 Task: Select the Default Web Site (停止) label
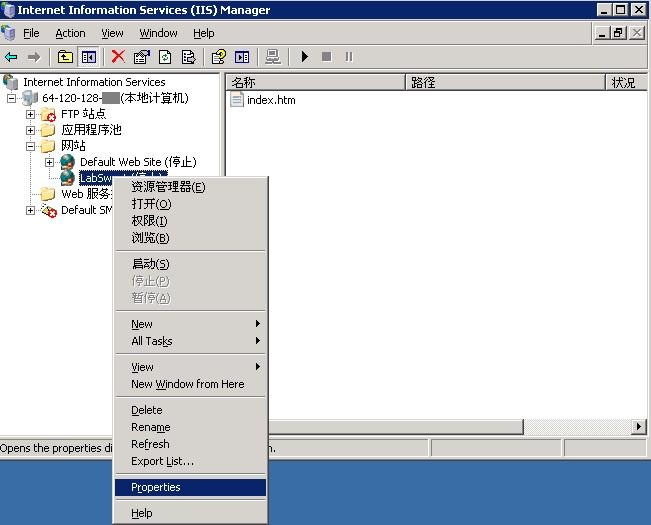coord(138,162)
